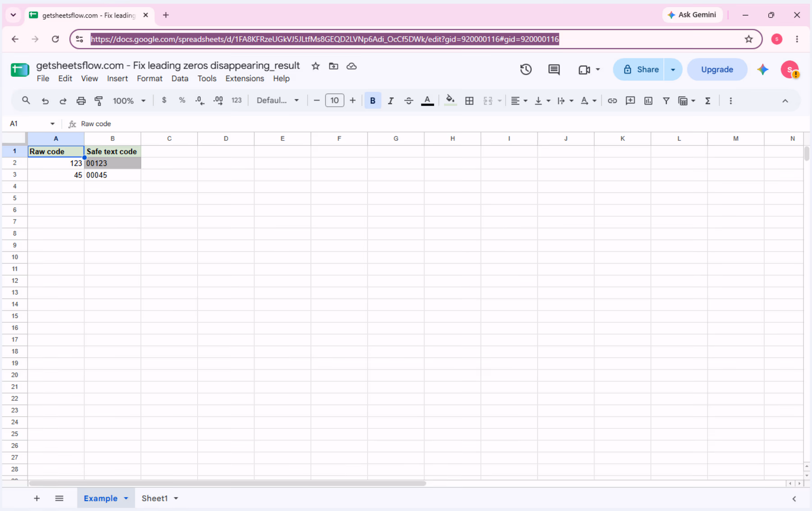Click the insert chart icon
Image resolution: width=812 pixels, height=511 pixels.
[648, 101]
